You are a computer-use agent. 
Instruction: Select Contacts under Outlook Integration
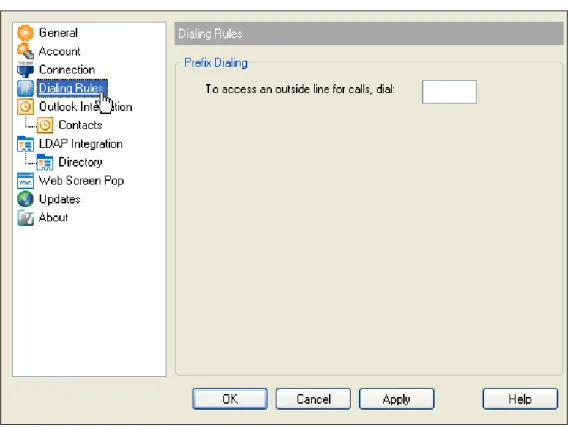[80, 125]
